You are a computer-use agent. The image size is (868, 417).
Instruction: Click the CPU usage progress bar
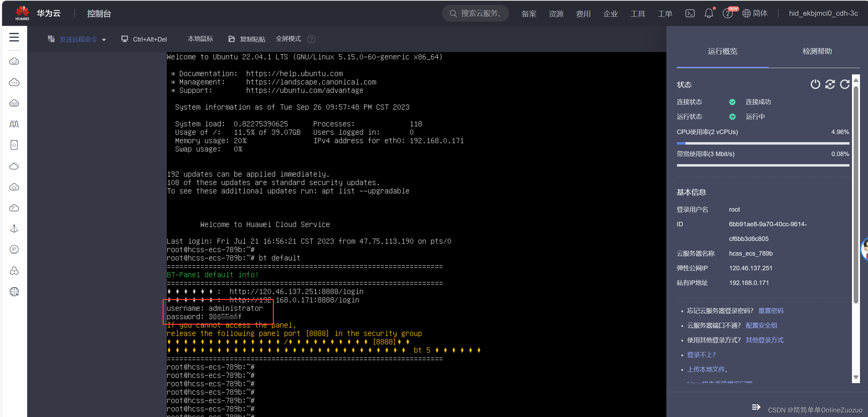[763, 143]
